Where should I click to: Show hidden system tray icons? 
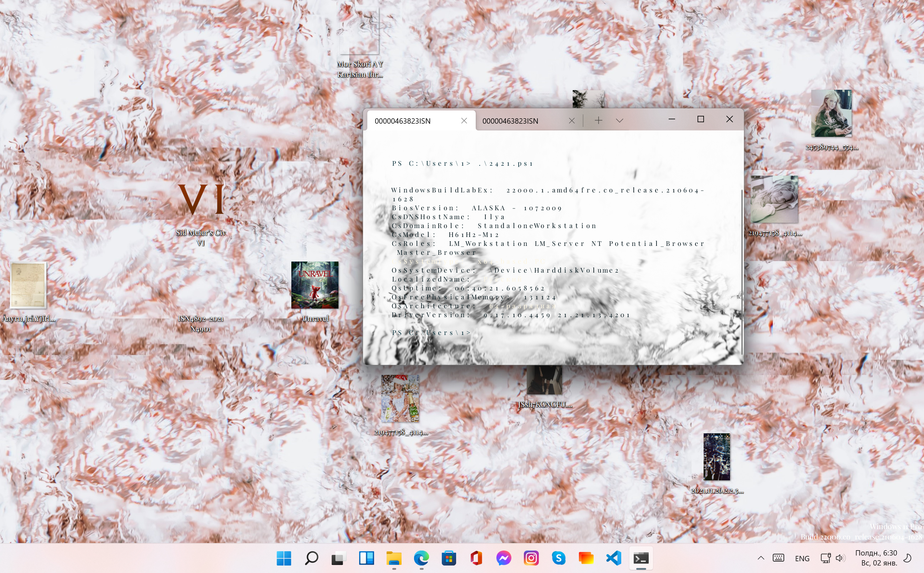point(761,558)
